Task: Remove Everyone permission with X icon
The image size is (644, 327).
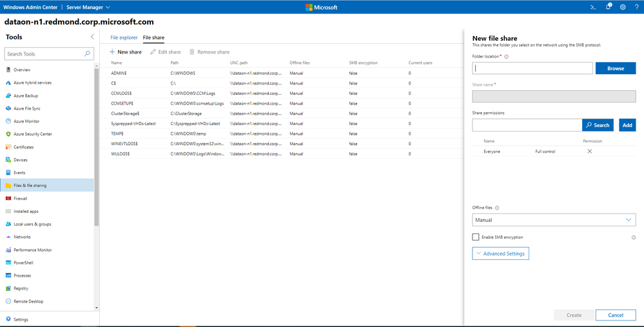Action: click(x=589, y=151)
